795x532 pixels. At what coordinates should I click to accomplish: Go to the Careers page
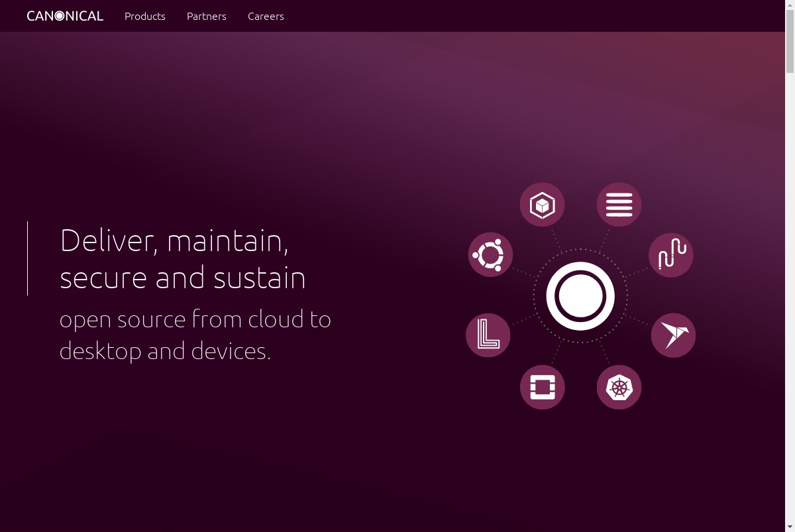pos(266,16)
